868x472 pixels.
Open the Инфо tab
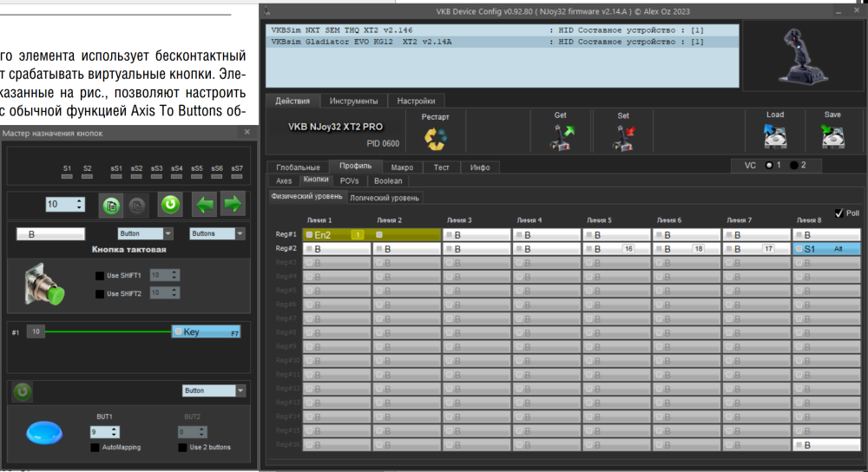tap(480, 167)
